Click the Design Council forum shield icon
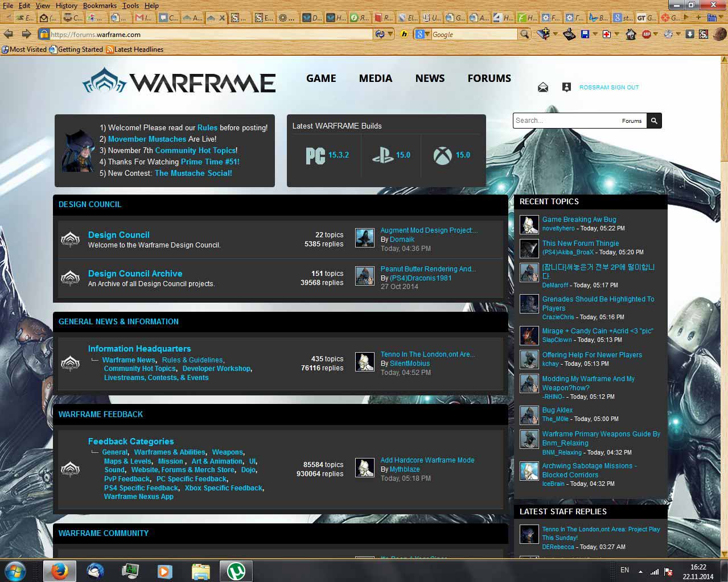This screenshot has width=728, height=582. click(x=71, y=240)
